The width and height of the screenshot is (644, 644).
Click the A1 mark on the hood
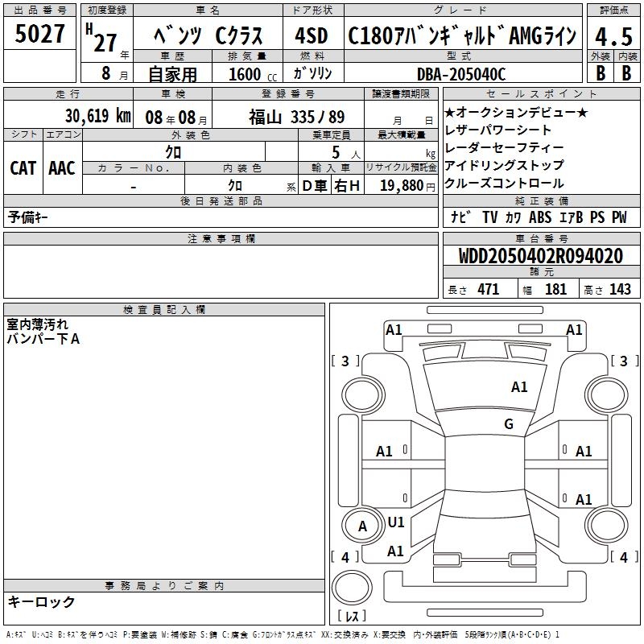coord(519,387)
